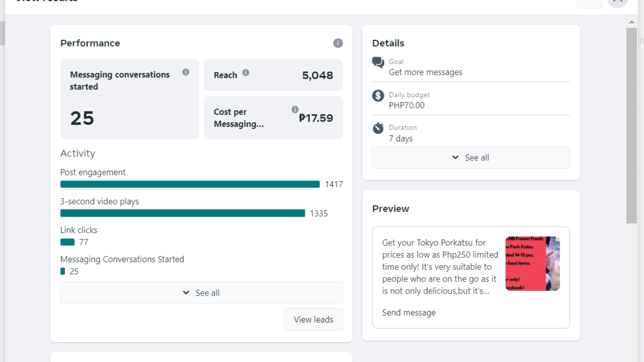Click Send message in ad preview

(x=409, y=312)
